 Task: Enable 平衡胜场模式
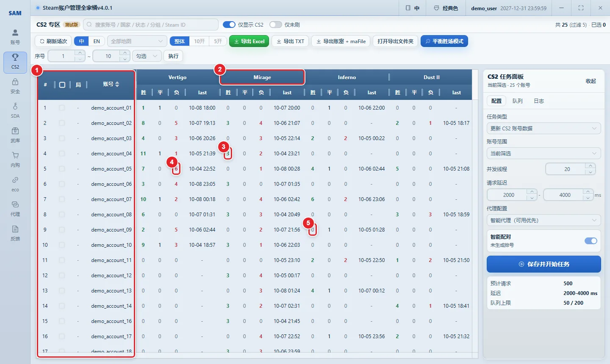[x=444, y=41]
